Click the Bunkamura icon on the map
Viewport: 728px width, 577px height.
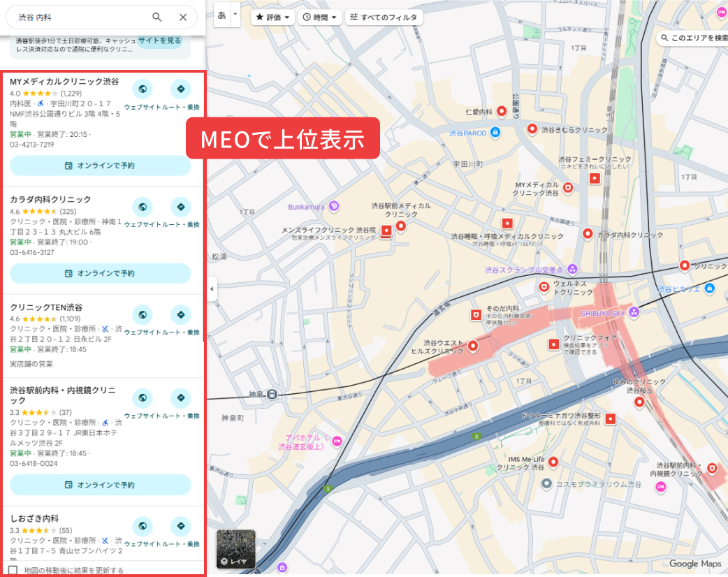point(334,205)
